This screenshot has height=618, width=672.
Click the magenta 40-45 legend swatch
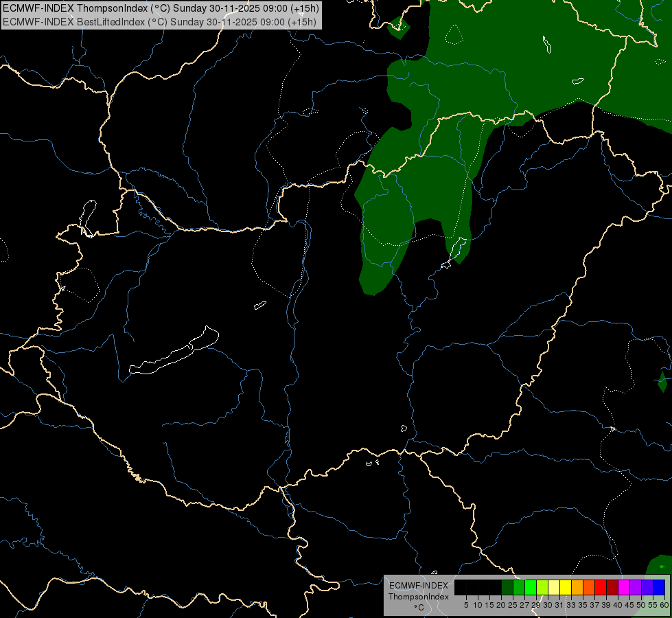click(624, 587)
